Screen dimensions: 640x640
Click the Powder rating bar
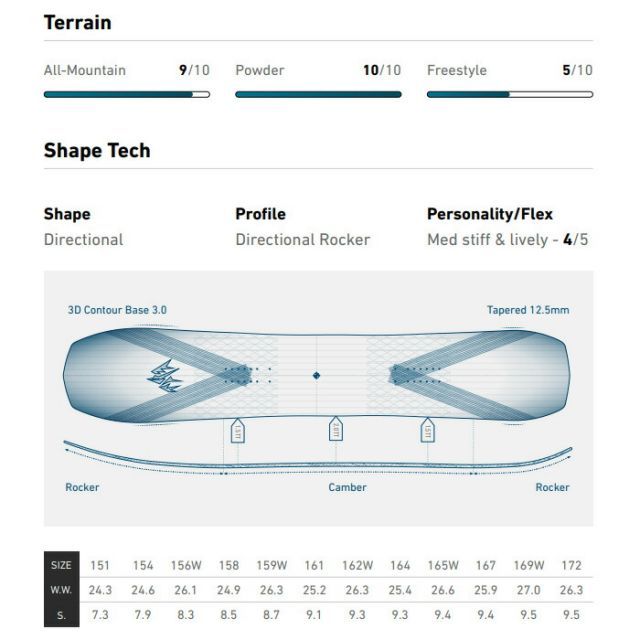(318, 94)
